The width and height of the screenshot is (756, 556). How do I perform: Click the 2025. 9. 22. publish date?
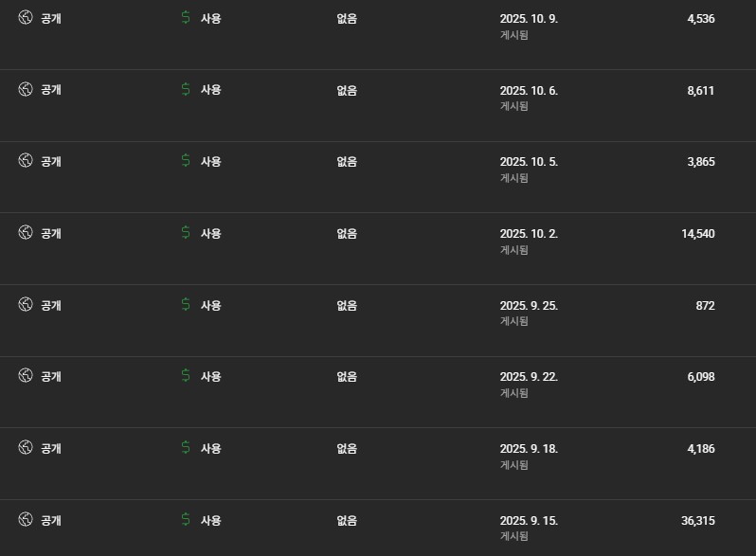click(529, 376)
